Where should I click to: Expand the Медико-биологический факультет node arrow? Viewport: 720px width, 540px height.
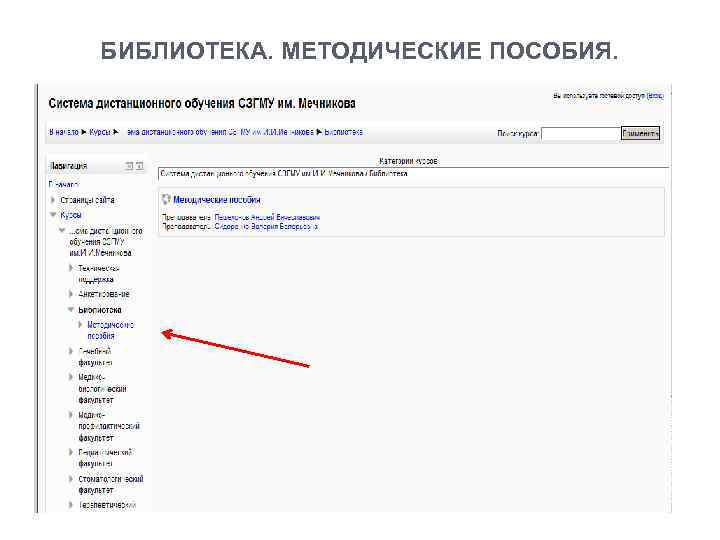pos(71,377)
